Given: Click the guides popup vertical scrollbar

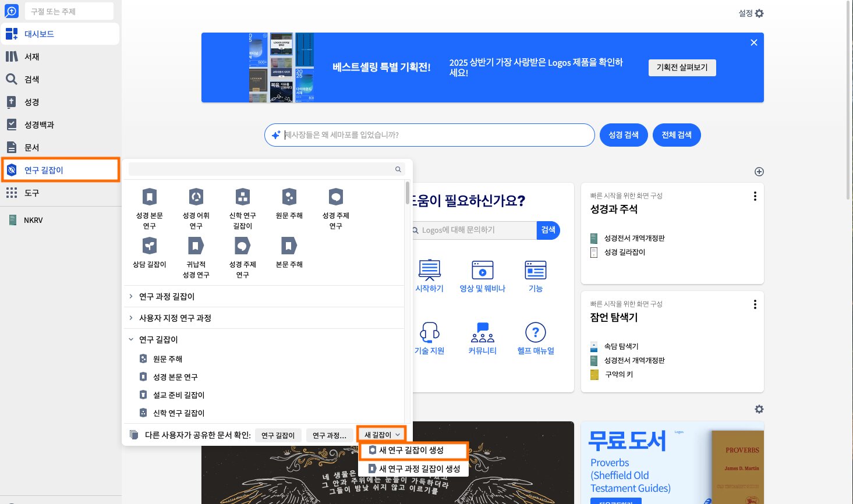Looking at the screenshot, I should [x=408, y=193].
